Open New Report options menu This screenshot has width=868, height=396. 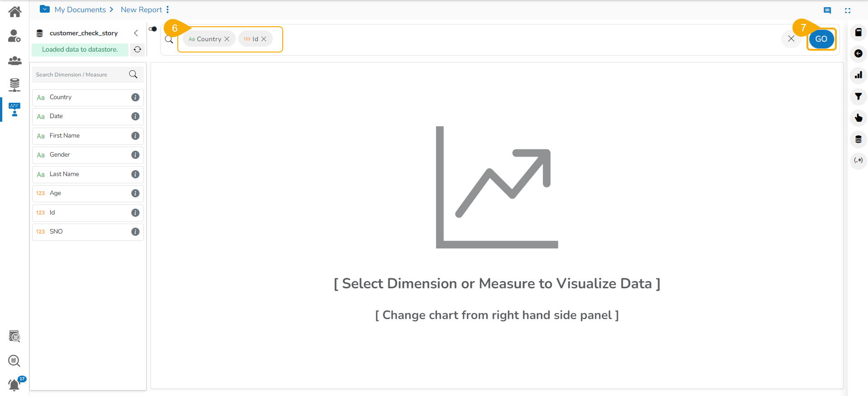167,10
